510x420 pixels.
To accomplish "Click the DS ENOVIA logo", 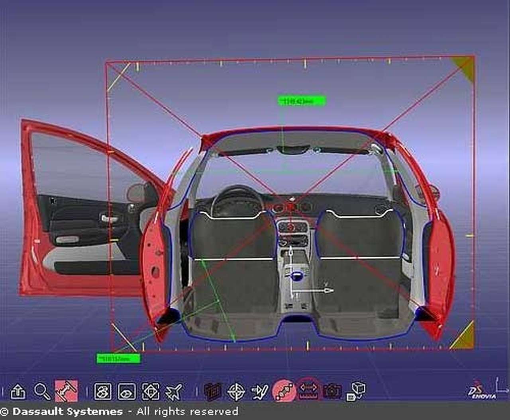I will tap(482, 391).
